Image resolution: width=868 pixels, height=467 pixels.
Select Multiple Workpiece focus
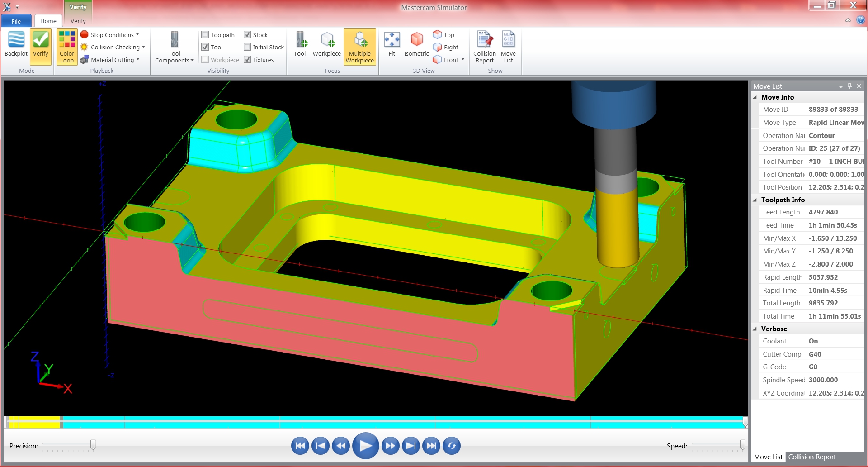(360, 47)
